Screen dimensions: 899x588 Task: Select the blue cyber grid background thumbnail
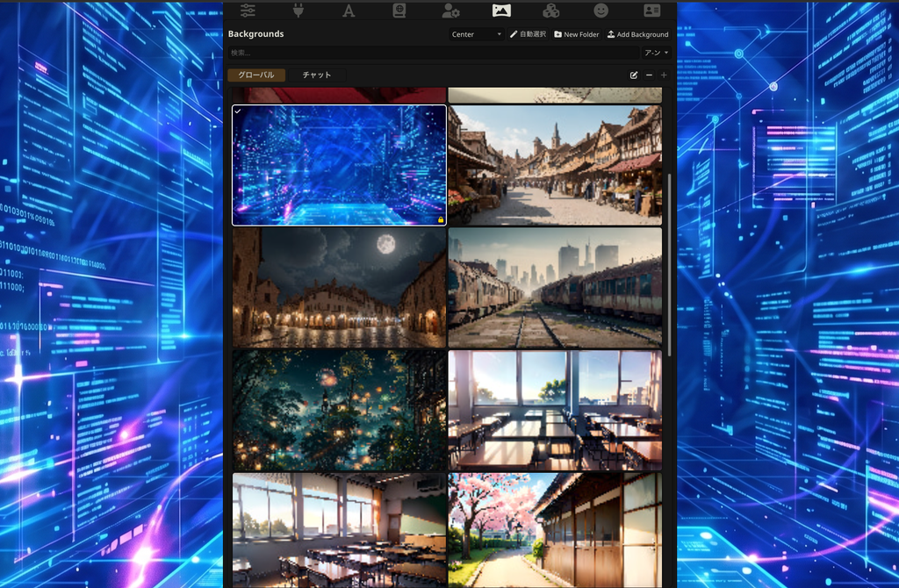tap(339, 165)
